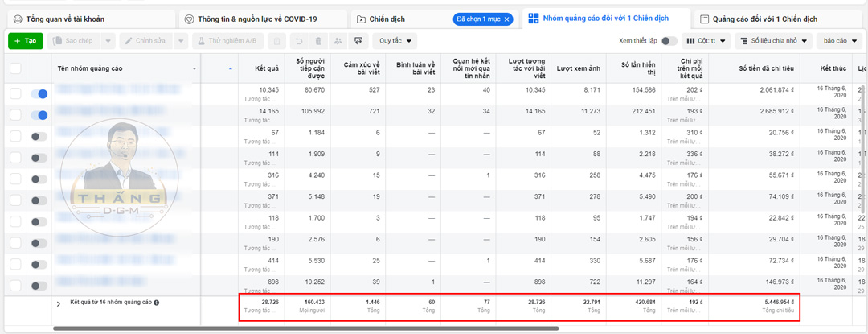
Task: Open the Quy tắc dropdown
Action: click(395, 41)
